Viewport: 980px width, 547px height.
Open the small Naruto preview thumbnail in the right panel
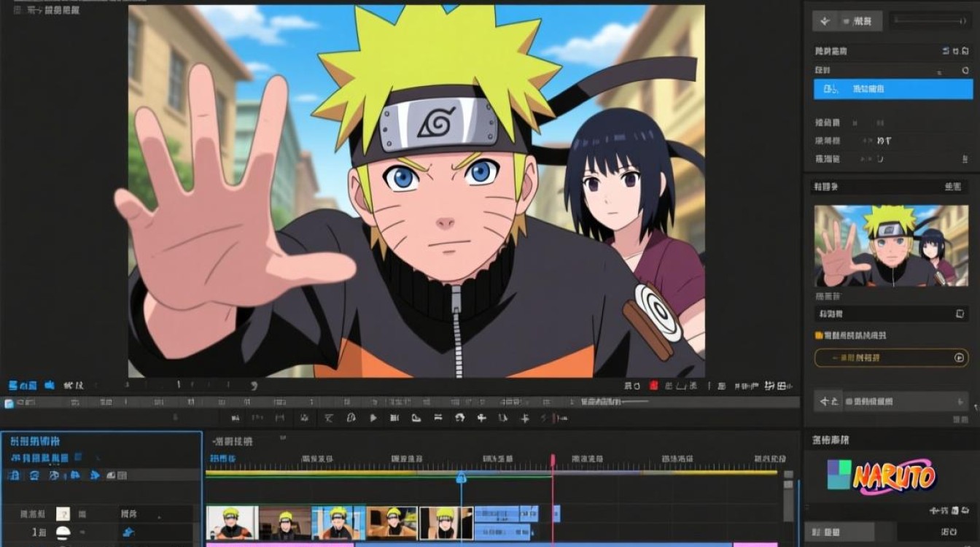click(x=891, y=246)
